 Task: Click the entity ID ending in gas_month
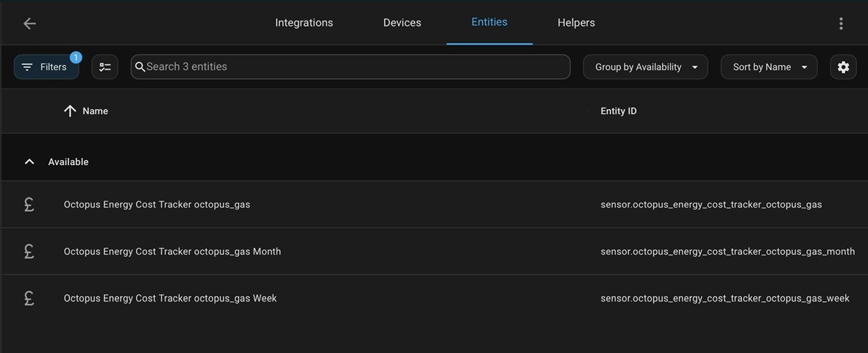pyautogui.click(x=728, y=251)
